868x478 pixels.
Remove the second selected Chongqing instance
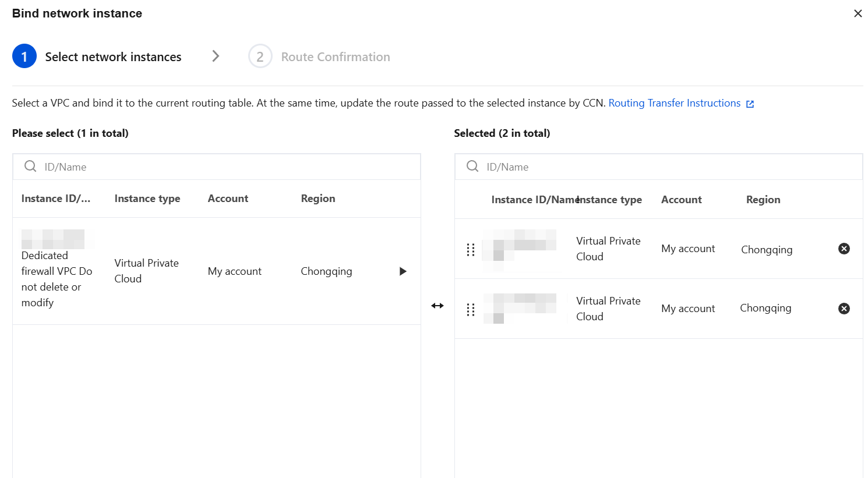844,309
